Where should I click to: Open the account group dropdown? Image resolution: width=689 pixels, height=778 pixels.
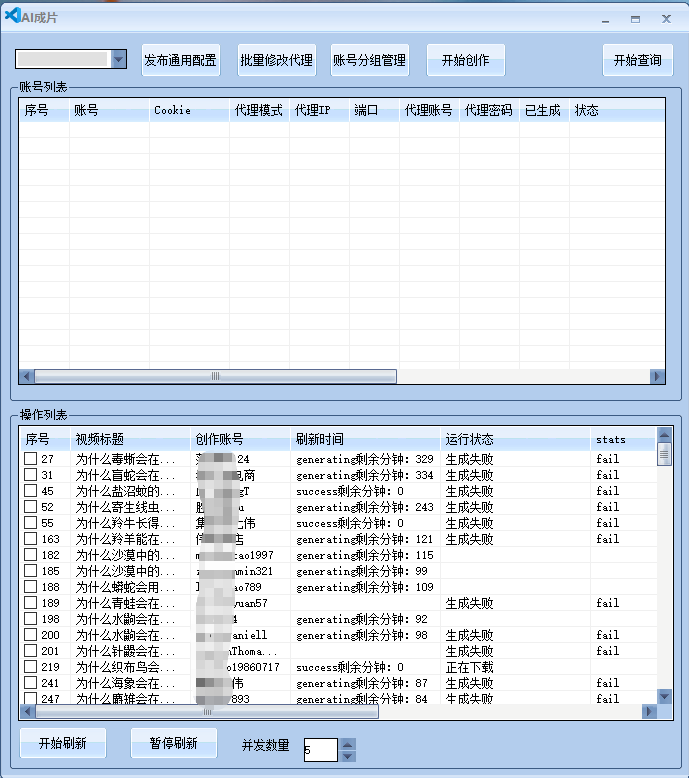click(x=119, y=60)
